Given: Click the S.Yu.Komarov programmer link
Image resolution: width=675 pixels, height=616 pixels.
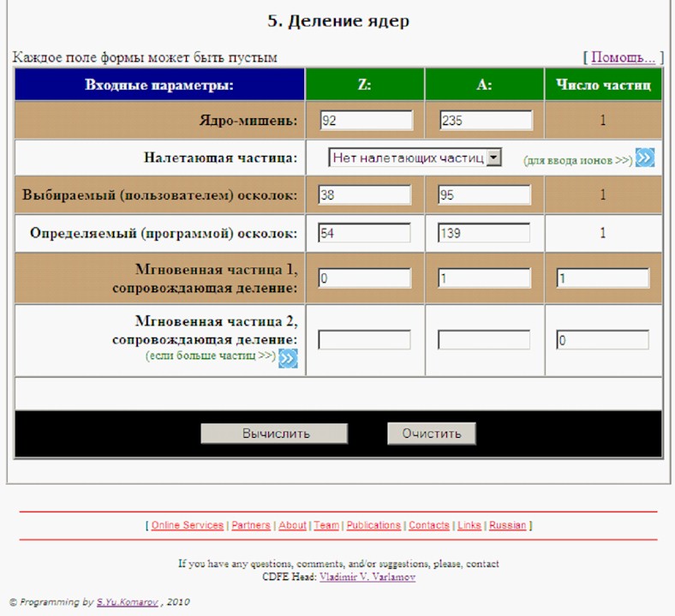Looking at the screenshot, I should [x=128, y=602].
